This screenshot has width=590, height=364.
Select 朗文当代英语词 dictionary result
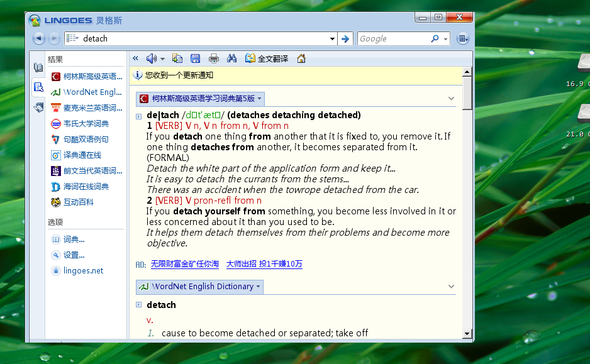pos(87,171)
